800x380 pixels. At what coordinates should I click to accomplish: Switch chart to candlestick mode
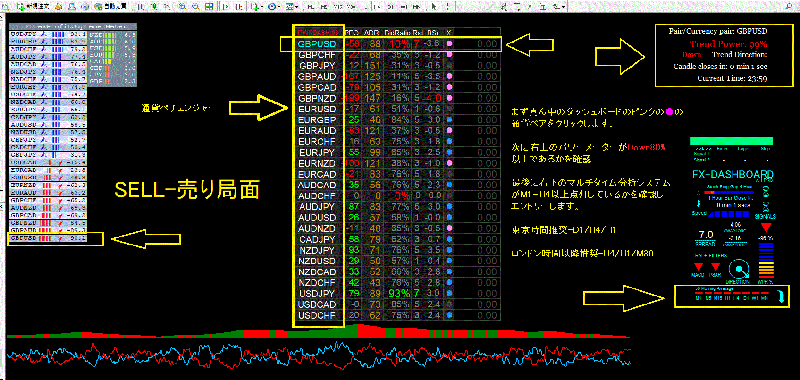154,7
